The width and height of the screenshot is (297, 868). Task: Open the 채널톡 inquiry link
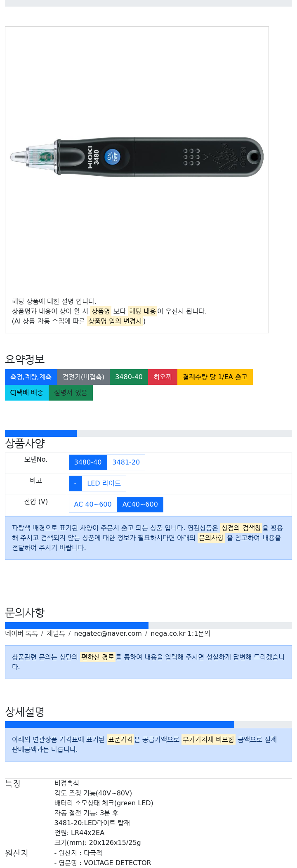tap(56, 634)
